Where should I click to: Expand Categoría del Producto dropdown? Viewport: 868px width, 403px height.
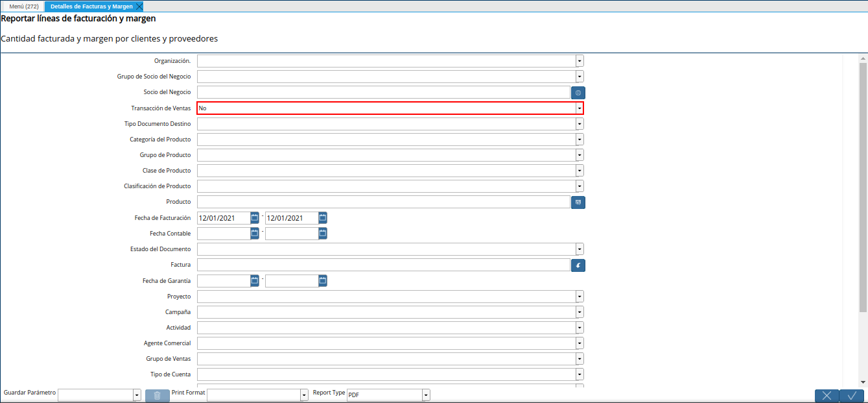click(580, 140)
